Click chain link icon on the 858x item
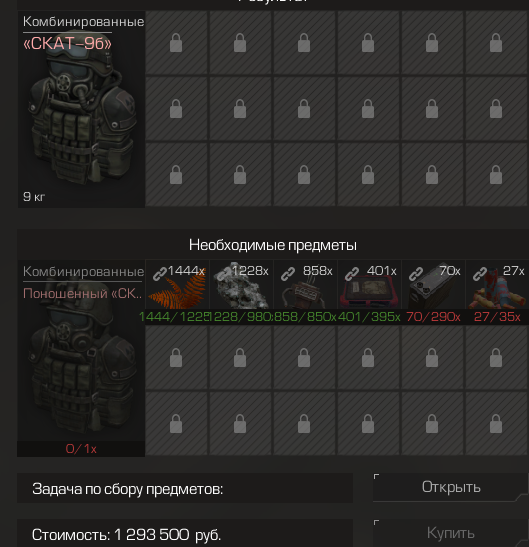Screen dimensions: 529x547 pos(288,274)
